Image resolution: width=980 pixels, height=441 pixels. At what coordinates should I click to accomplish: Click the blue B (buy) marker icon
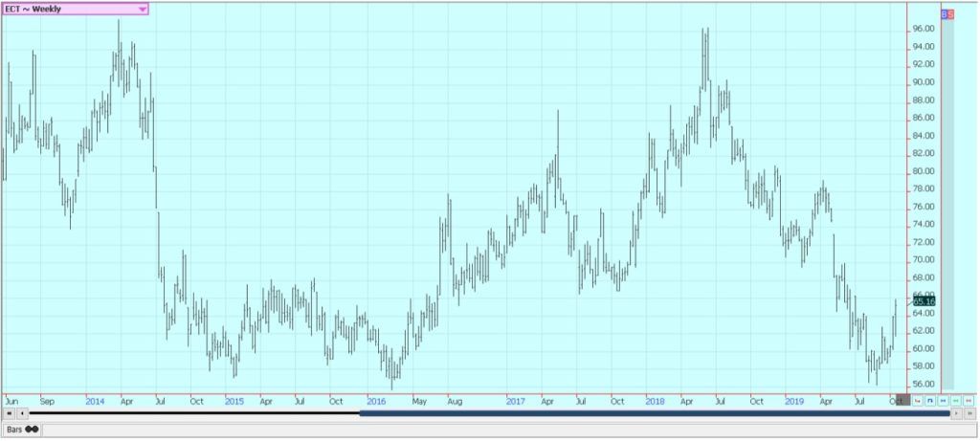tap(944, 13)
